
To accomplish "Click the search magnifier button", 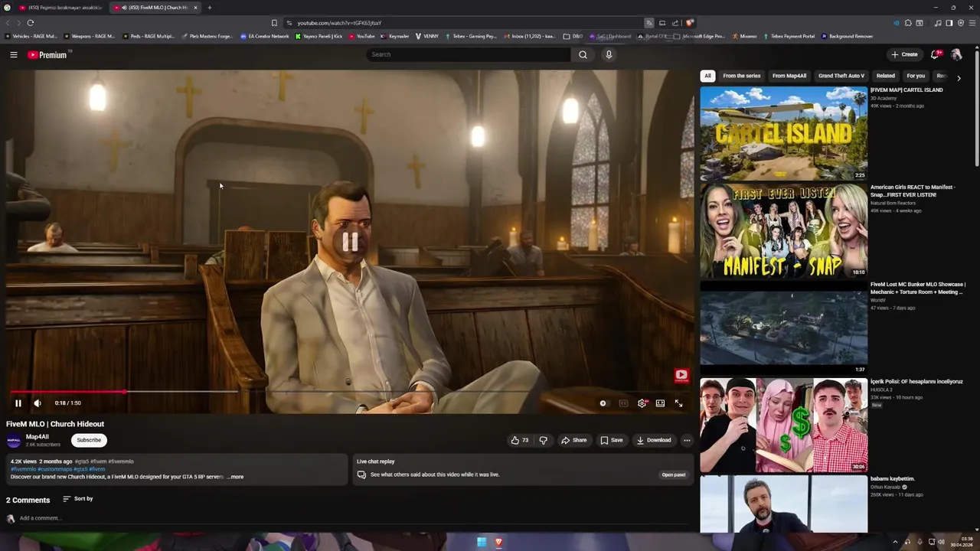I will click(583, 54).
